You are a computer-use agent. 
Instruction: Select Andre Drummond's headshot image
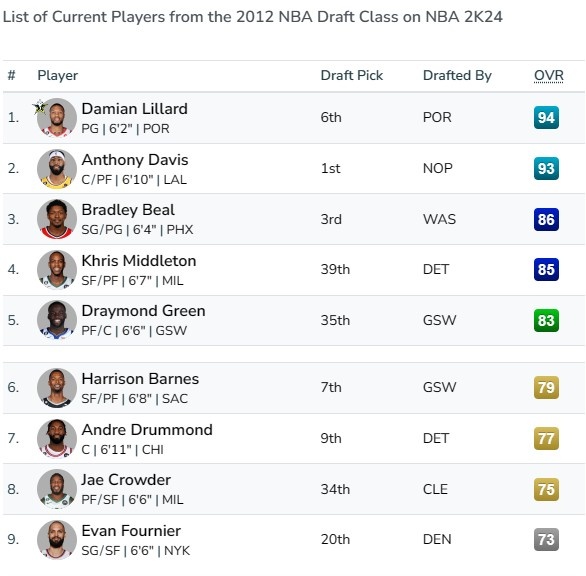tap(57, 438)
